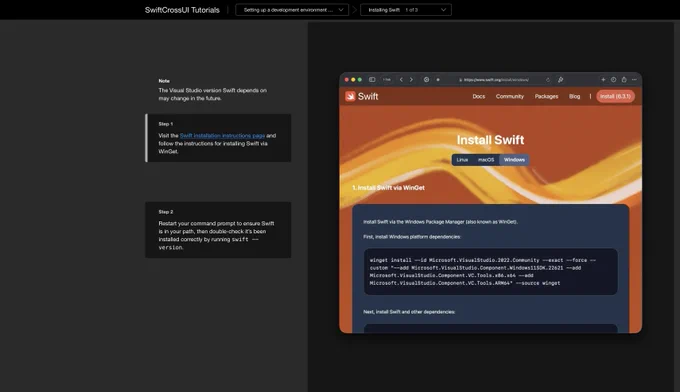Click the more options ellipsis icon in the browser
Viewport: 680px width, 392px height.
click(x=634, y=80)
